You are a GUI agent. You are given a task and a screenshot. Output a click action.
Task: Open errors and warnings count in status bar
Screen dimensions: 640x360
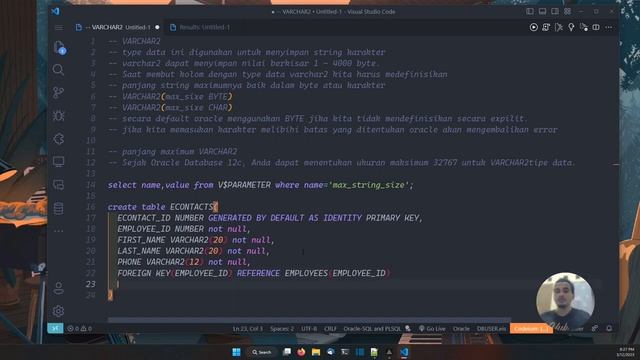pyautogui.click(x=80, y=328)
